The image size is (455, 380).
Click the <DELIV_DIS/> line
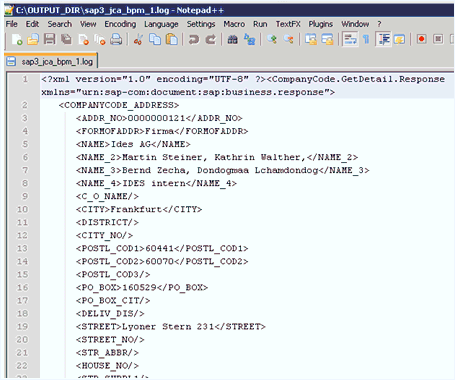pos(110,314)
